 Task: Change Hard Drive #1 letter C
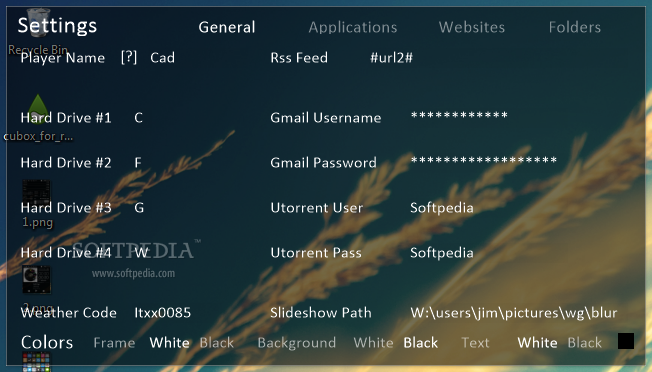tap(138, 118)
